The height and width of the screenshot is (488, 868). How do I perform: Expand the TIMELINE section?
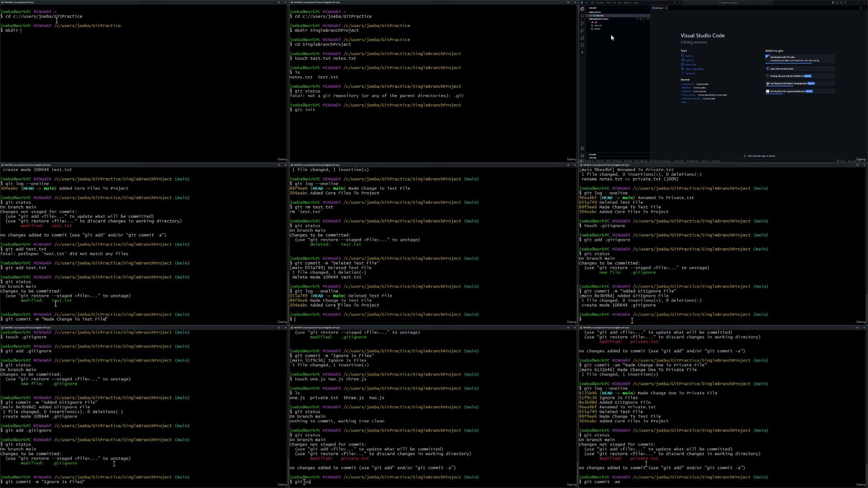point(592,158)
